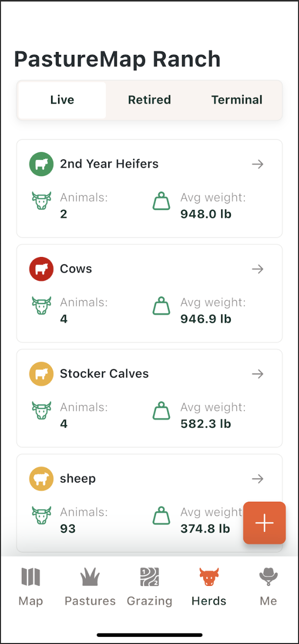Image resolution: width=299 pixels, height=644 pixels.
Task: Open the Grazing plan icon
Action: pos(149,577)
